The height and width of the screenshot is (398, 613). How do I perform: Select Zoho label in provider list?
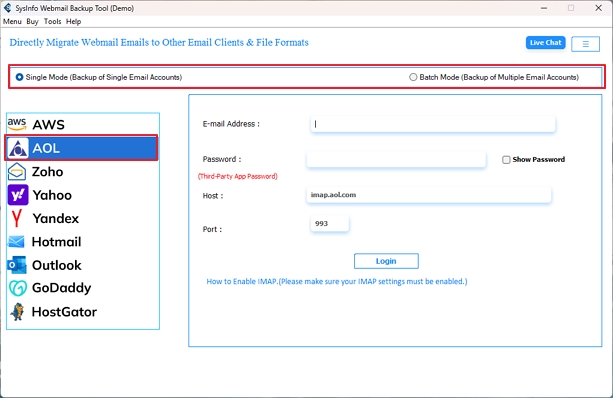point(47,172)
